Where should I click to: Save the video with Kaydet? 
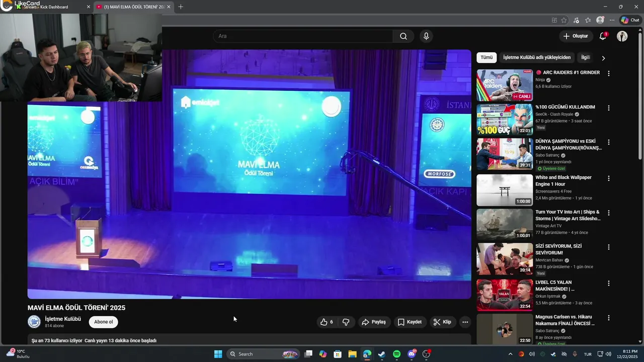click(410, 322)
